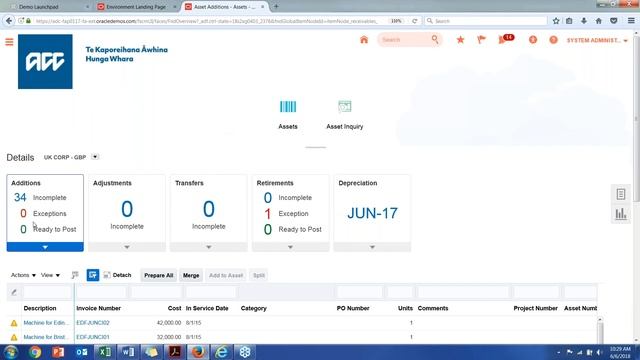Screen dimensions: 640x360
Task: Toggle Query By Example filter icon
Action: (93, 275)
